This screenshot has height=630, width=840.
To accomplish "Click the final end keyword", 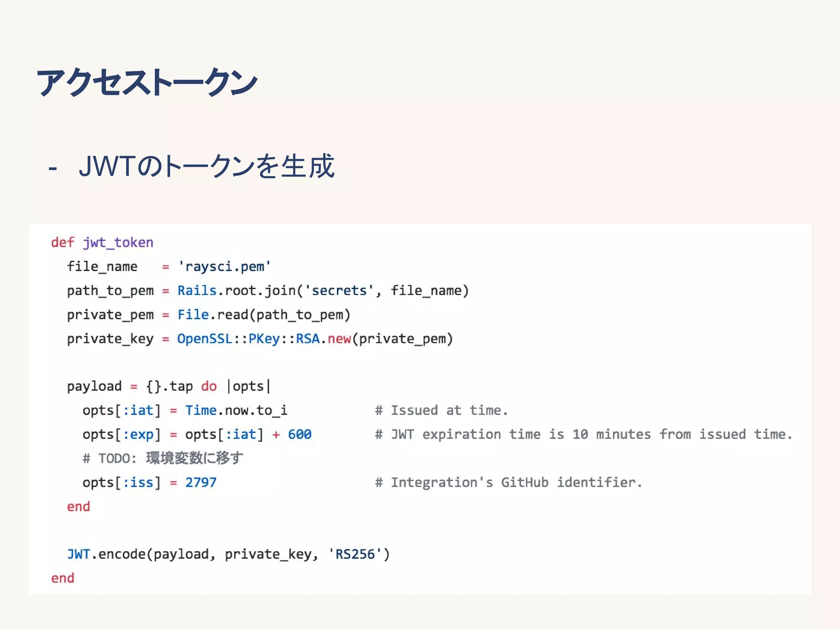I will [x=63, y=578].
